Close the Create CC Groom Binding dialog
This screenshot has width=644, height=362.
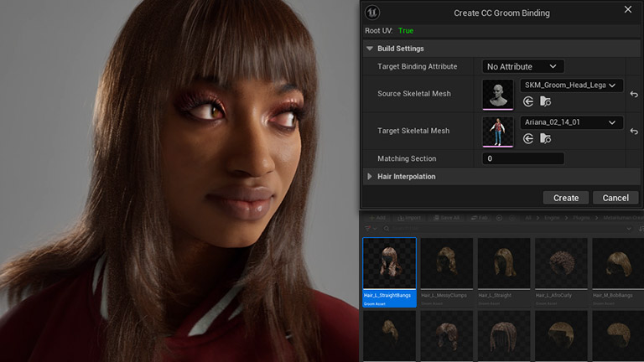coord(628,10)
